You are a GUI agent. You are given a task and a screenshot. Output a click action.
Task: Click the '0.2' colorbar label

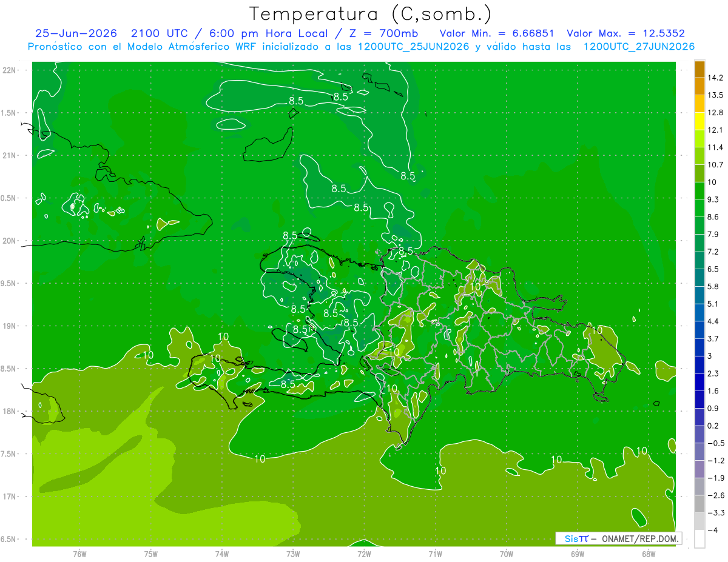[x=713, y=426]
